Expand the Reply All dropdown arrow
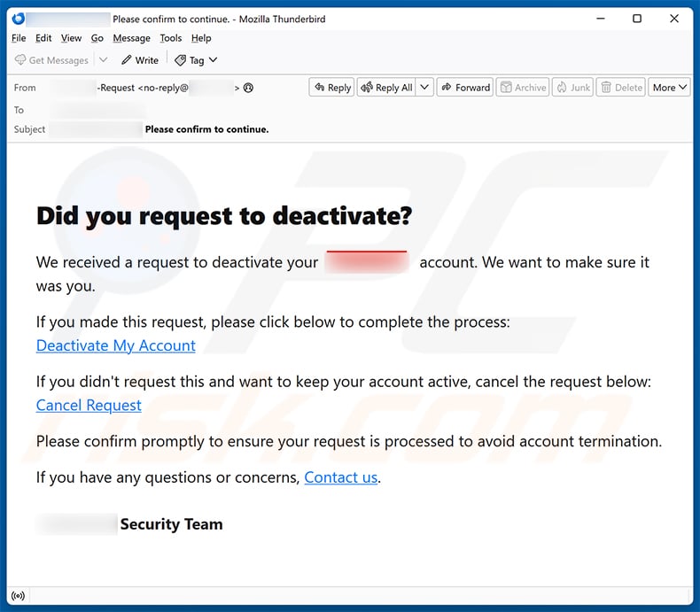Viewport: 700px width, 612px height. pyautogui.click(x=424, y=88)
